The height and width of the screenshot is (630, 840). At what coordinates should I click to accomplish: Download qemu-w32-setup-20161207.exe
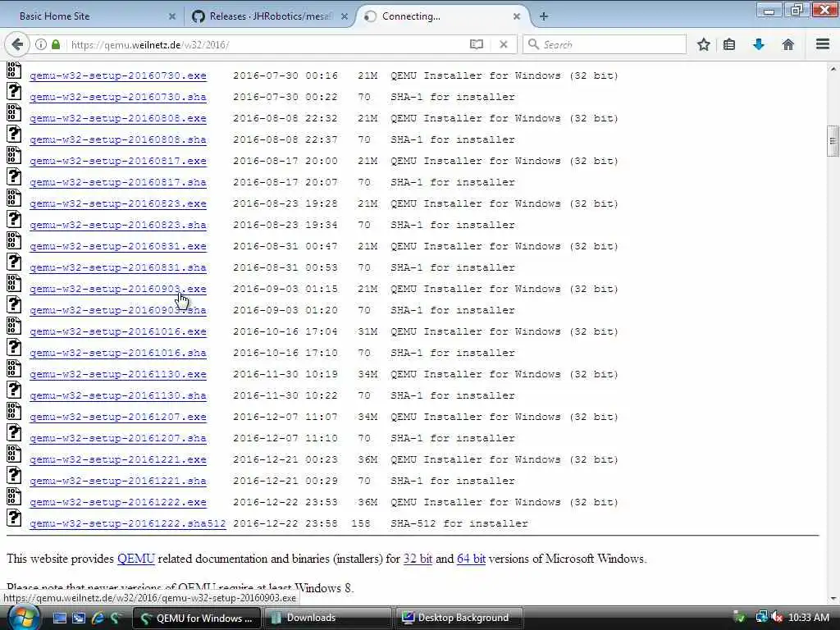118,417
